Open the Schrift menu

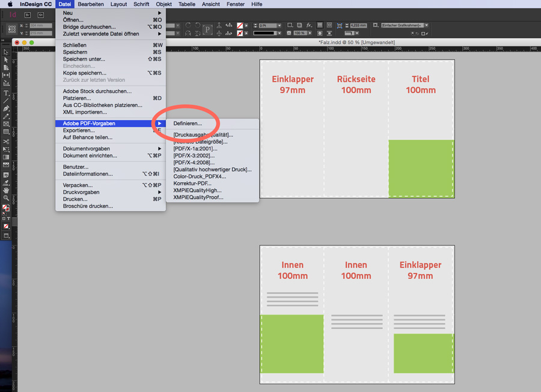click(141, 4)
